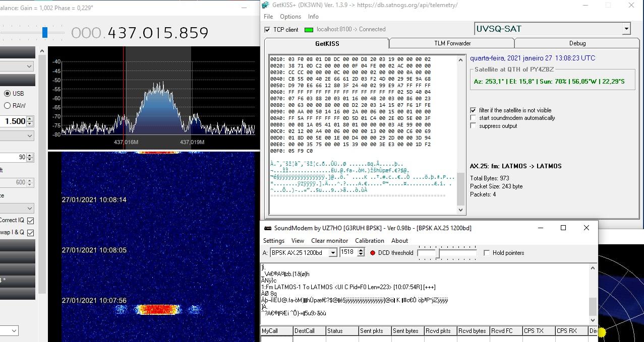Screen dimensions: 644x342
Task: Open the Calibration menu
Action: click(x=369, y=241)
